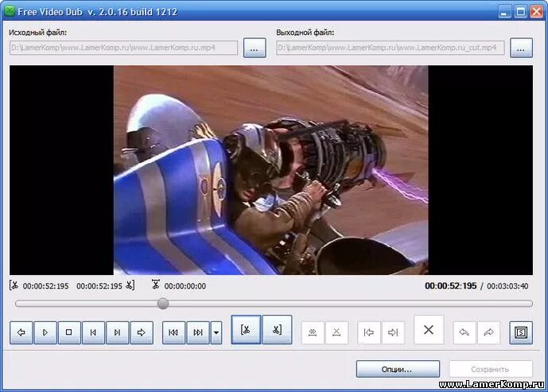This screenshot has width=548, height=392.
Task: Minimize the Free Video Dub window
Action: 504,12
